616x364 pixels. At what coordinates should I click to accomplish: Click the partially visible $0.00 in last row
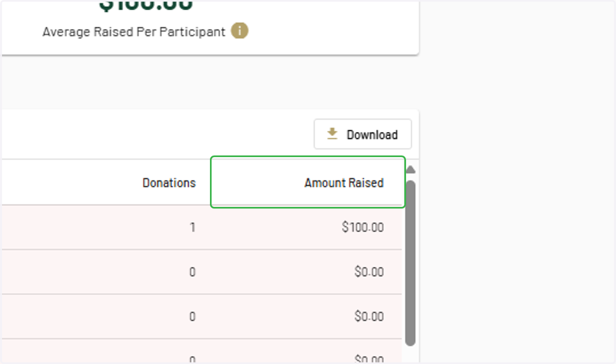pos(369,359)
